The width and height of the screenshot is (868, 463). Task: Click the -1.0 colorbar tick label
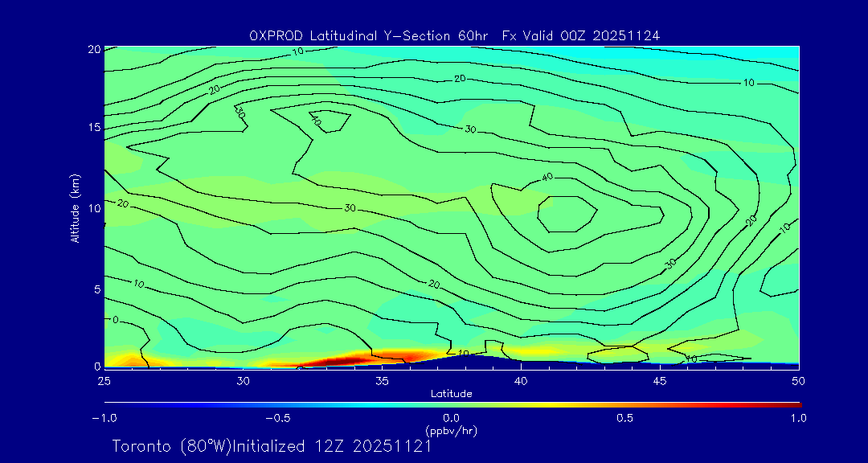pyautogui.click(x=104, y=418)
